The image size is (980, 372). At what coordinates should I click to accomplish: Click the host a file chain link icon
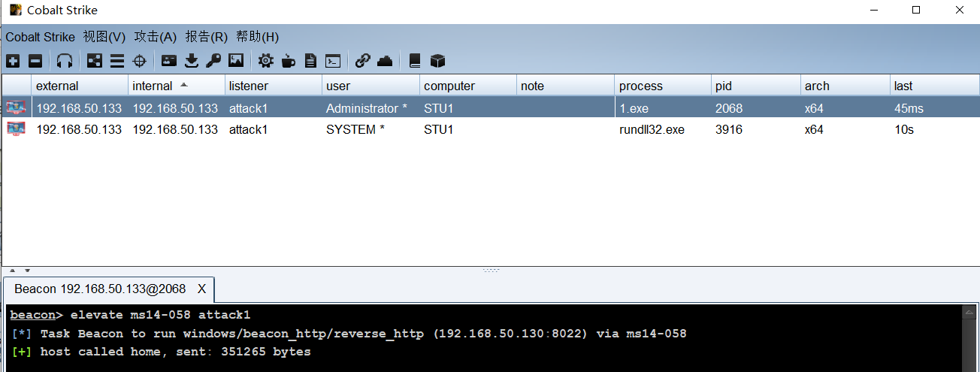pos(363,61)
